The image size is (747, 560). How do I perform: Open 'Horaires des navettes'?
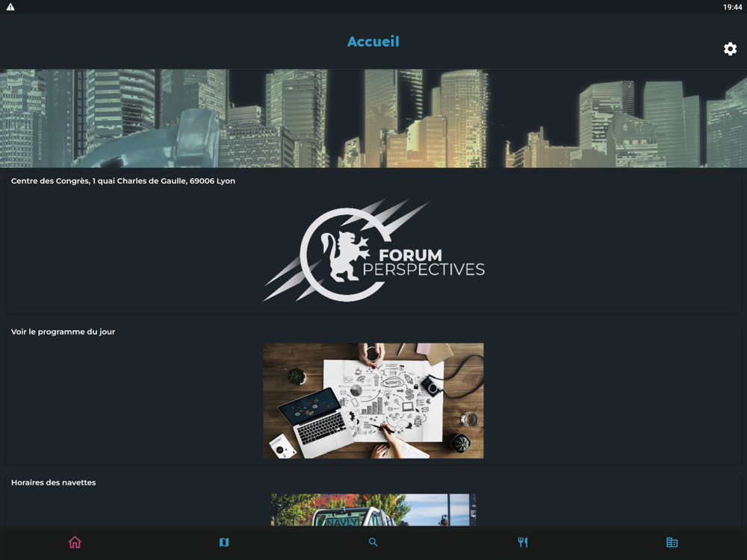coord(53,482)
